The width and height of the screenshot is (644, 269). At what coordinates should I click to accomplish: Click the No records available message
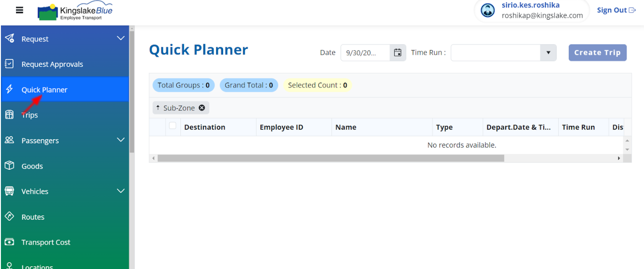click(462, 145)
